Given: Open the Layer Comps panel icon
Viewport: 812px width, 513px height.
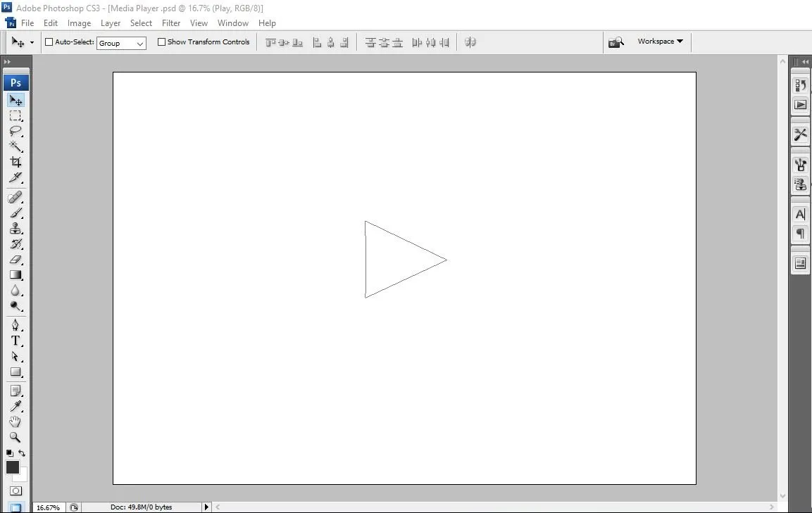Looking at the screenshot, I should pos(800,263).
